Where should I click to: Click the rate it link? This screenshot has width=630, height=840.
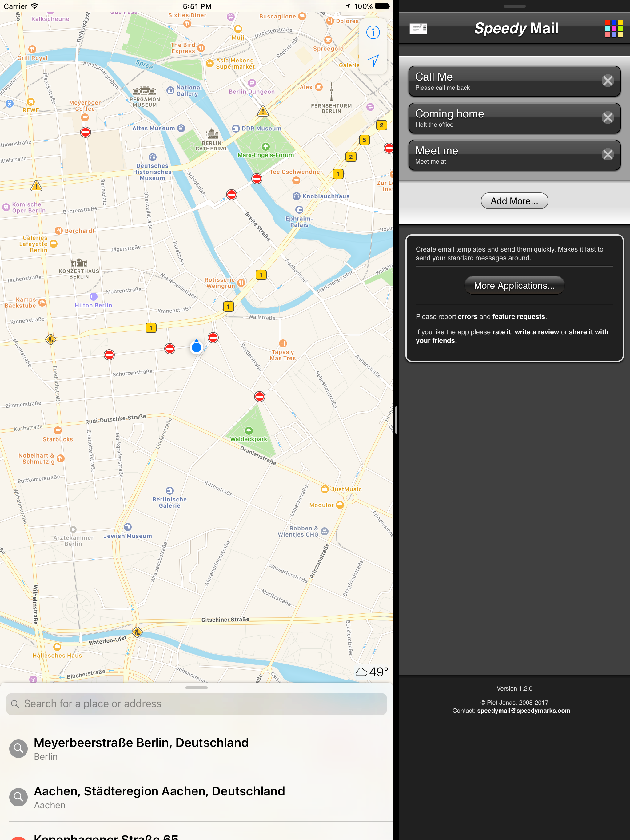click(x=501, y=332)
